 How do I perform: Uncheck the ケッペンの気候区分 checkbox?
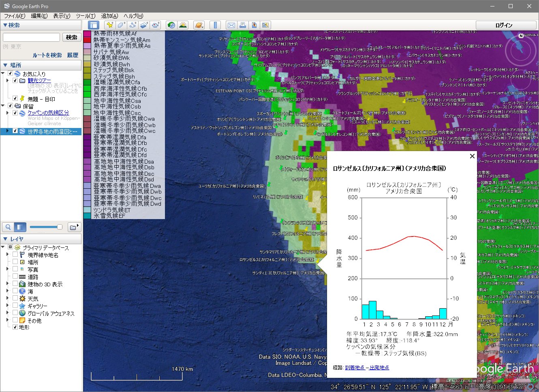[x=15, y=113]
